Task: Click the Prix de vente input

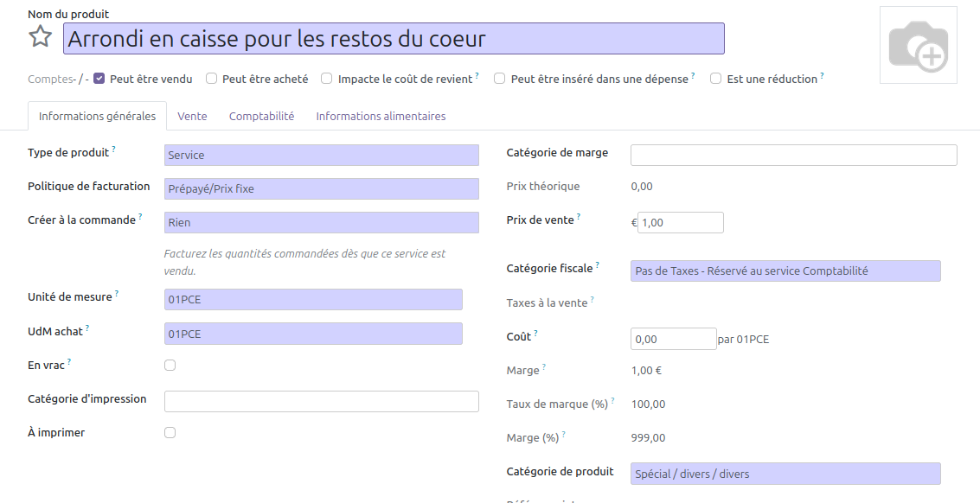Action: click(680, 222)
